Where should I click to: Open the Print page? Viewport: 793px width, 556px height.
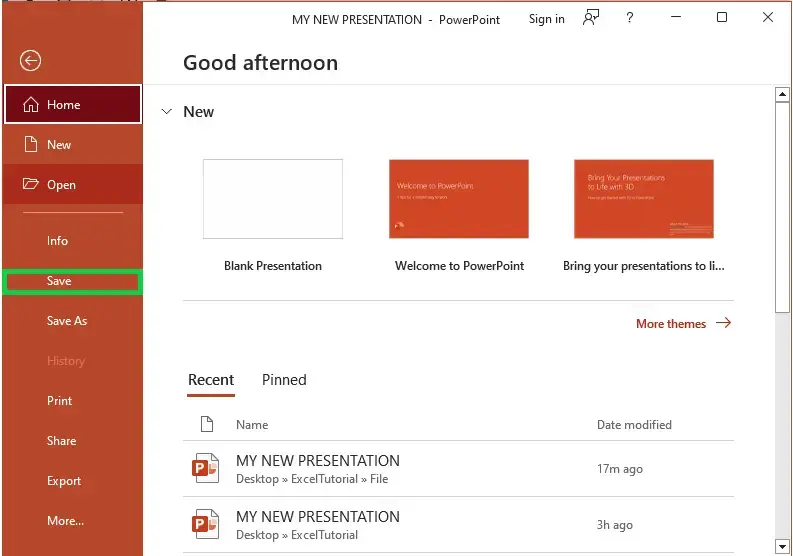(x=73, y=401)
